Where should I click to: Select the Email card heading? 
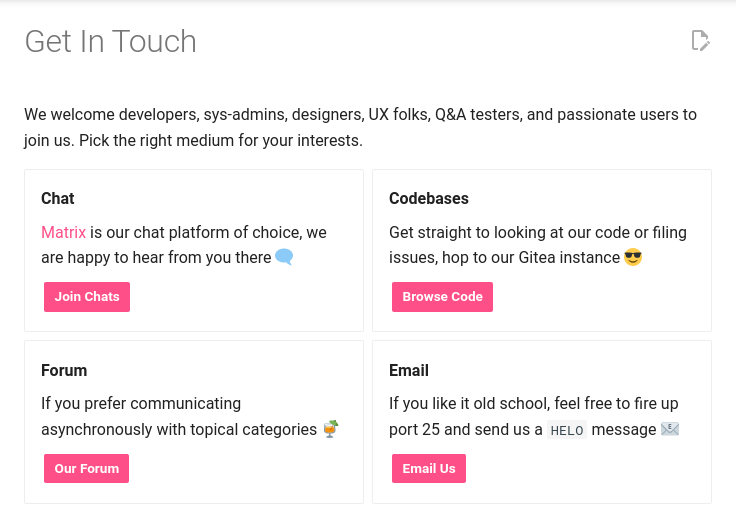(409, 370)
